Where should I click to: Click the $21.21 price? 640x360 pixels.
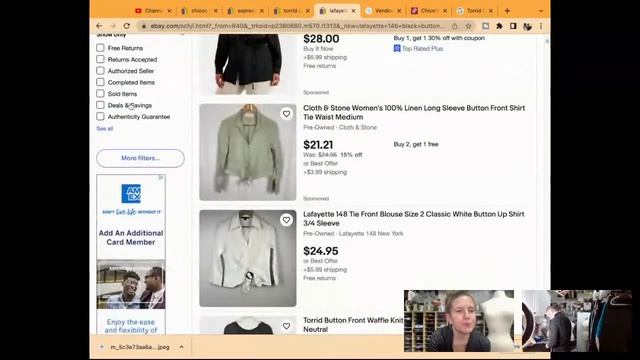318,145
